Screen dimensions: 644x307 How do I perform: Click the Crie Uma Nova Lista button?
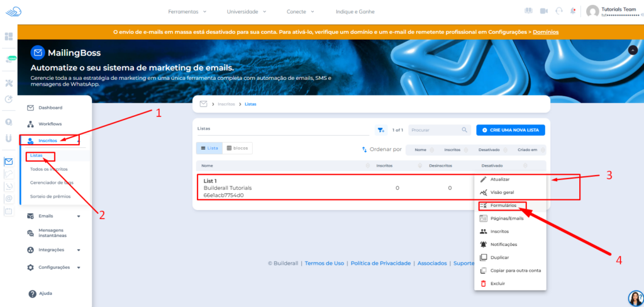(x=511, y=130)
